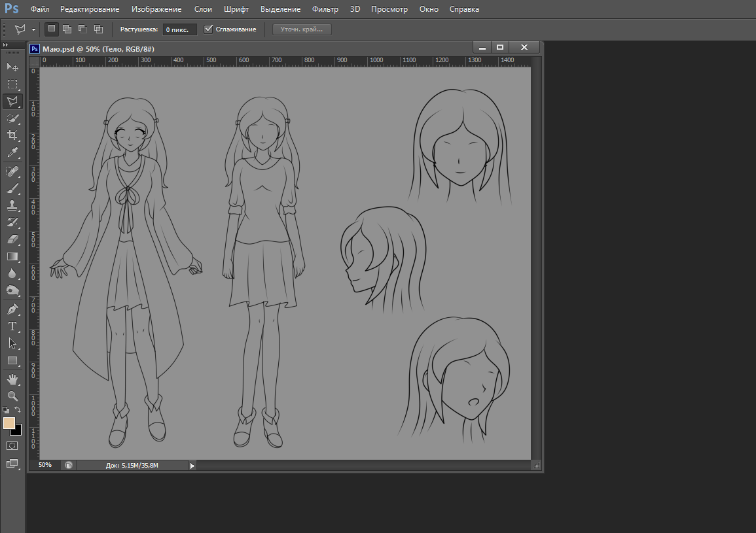This screenshot has height=533, width=756.
Task: Select the Eraser tool
Action: tap(12, 239)
